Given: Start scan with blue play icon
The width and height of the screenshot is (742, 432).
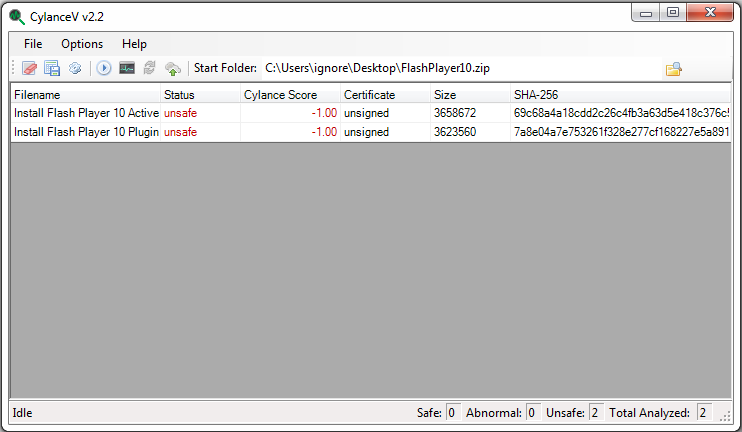Looking at the screenshot, I should tap(104, 68).
